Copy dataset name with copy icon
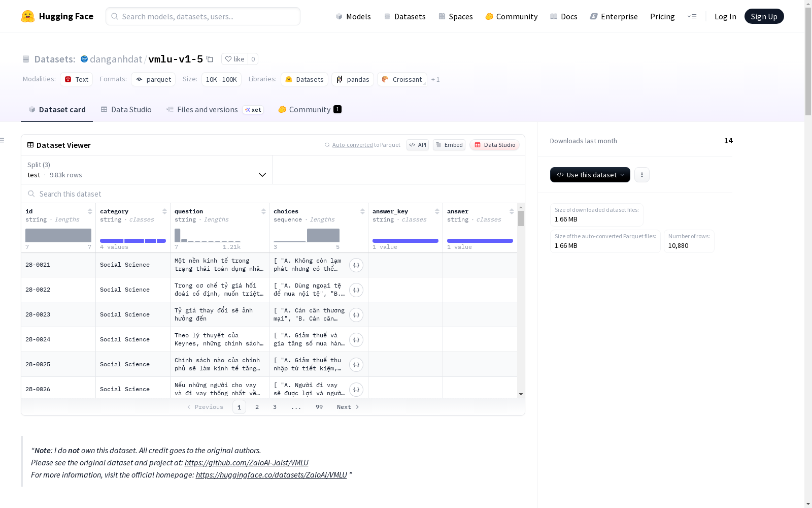 point(210,59)
